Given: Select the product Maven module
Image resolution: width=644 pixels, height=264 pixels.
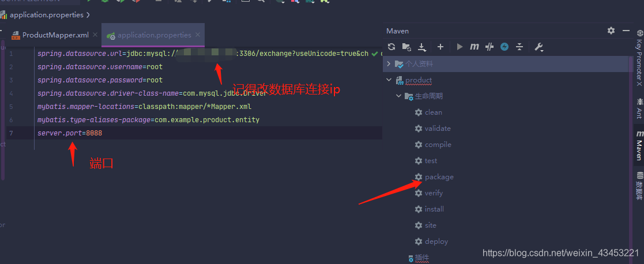Looking at the screenshot, I should 419,80.
